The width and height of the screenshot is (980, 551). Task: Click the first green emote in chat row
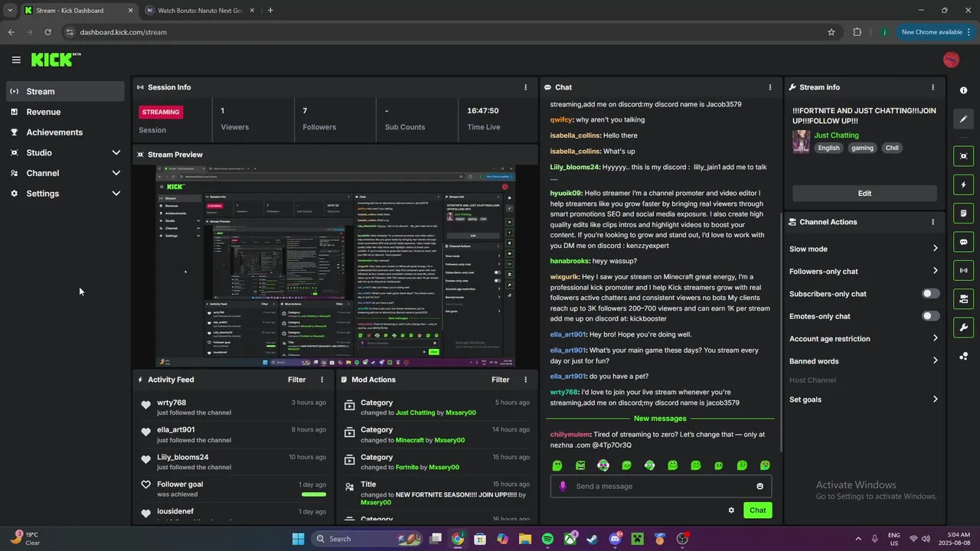pyautogui.click(x=557, y=465)
